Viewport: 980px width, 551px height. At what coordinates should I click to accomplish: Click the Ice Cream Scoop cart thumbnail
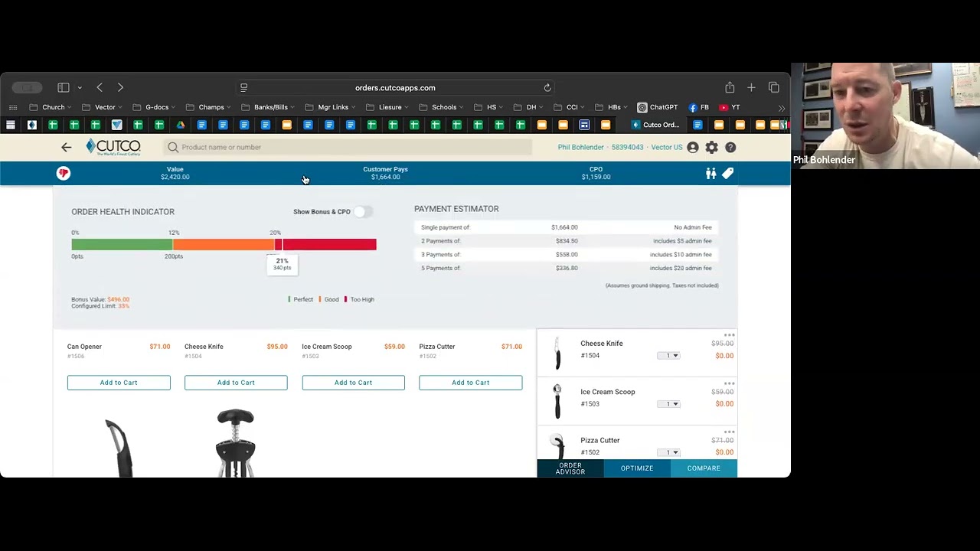tap(557, 401)
